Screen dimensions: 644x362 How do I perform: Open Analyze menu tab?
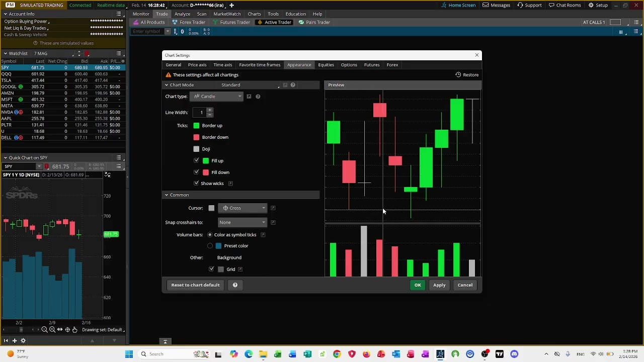(x=182, y=14)
